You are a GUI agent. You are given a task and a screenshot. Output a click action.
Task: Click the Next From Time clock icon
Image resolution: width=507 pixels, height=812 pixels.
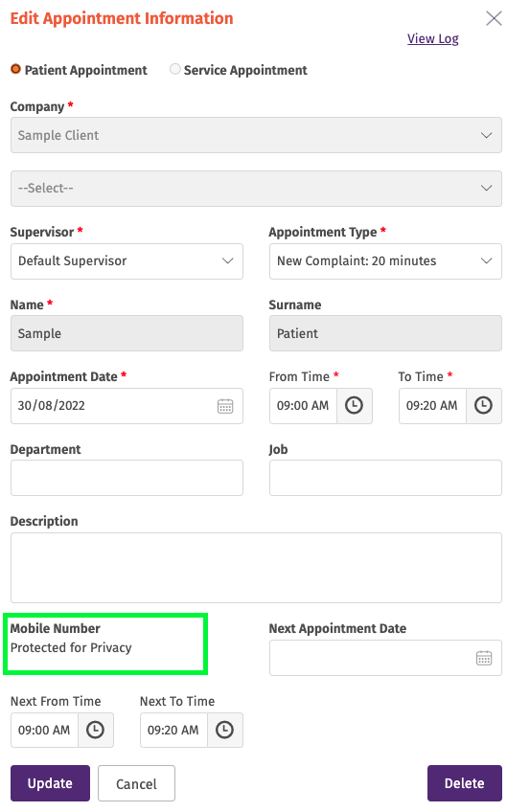pyautogui.click(x=96, y=731)
